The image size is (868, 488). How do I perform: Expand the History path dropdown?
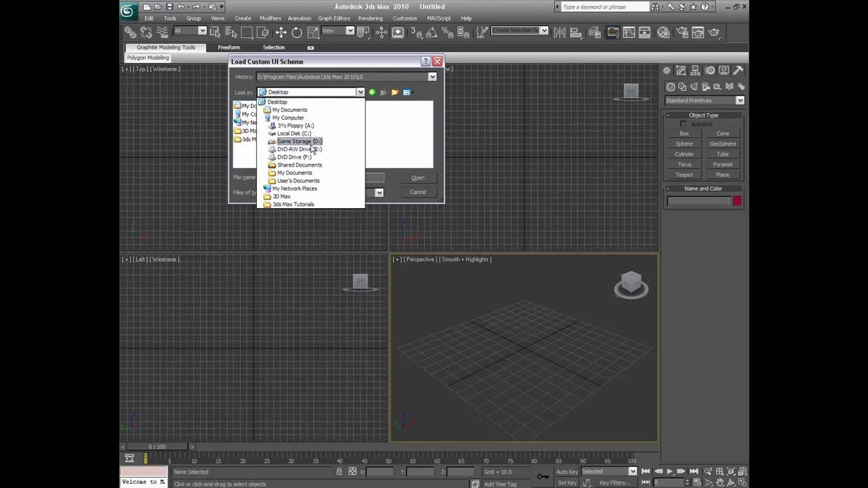pyautogui.click(x=432, y=77)
